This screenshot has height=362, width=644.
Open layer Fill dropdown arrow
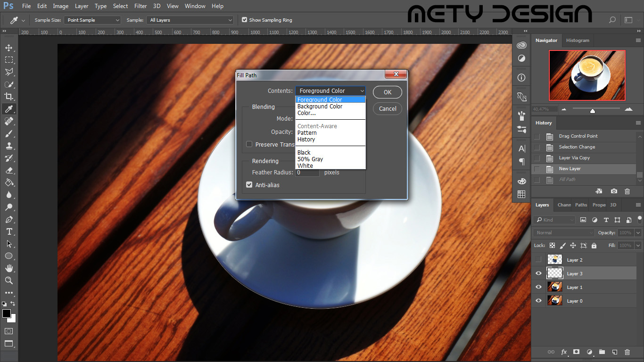click(x=638, y=246)
